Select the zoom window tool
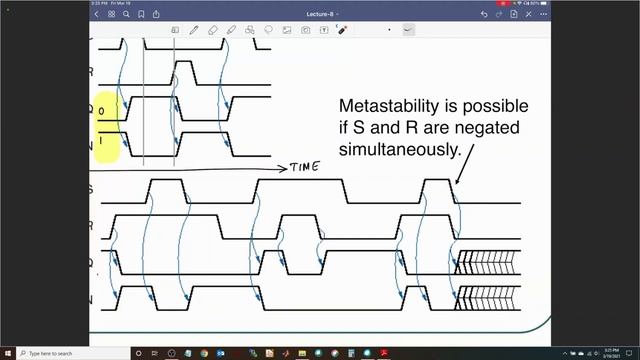Image resolution: width=640 pixels, height=360 pixels. pyautogui.click(x=175, y=30)
